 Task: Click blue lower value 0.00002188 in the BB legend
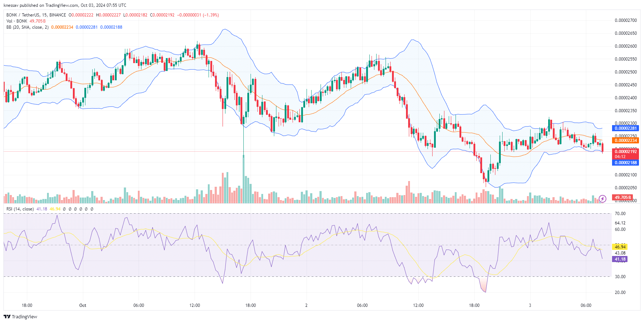[111, 27]
